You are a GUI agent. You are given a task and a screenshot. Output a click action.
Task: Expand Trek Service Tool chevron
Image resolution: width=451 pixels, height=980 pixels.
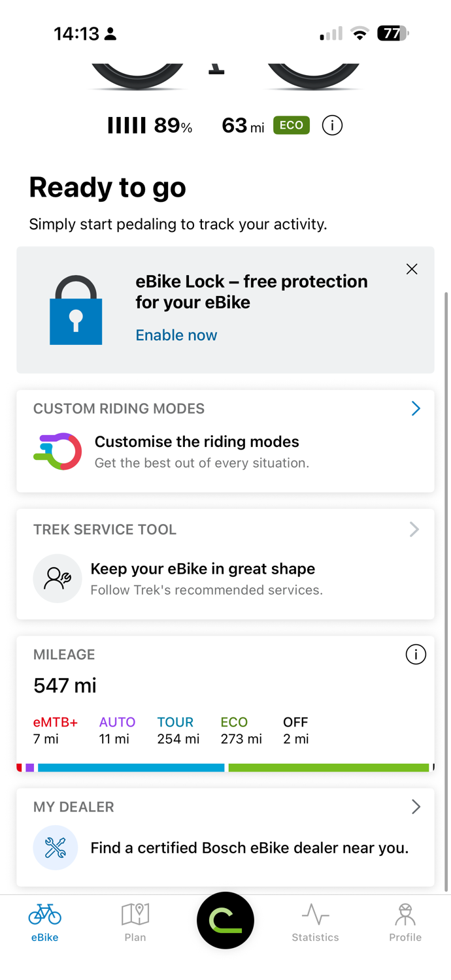point(414,529)
